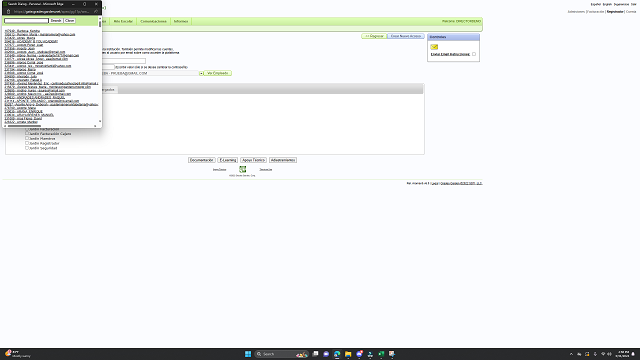
Task: Click the share icon in popup address bar
Action: pyautogui.click(x=96, y=11)
